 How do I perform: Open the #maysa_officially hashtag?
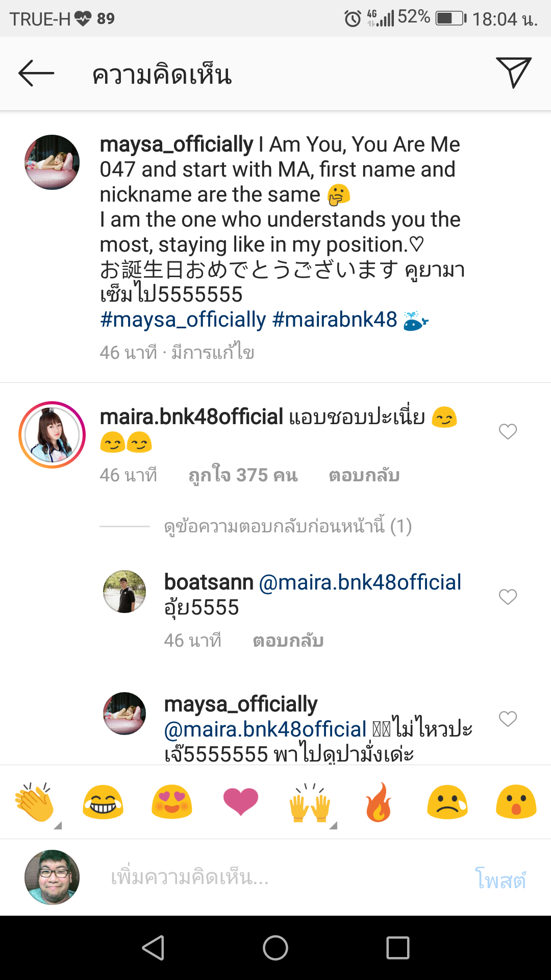point(183,320)
